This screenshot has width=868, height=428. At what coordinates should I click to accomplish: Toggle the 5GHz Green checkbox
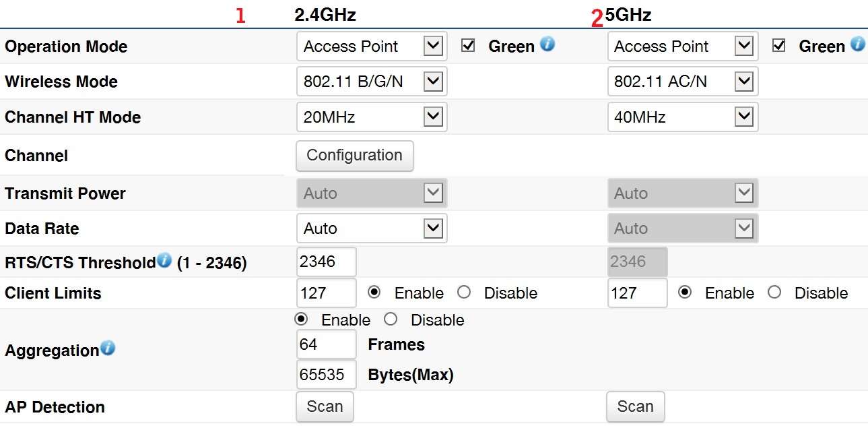(779, 46)
